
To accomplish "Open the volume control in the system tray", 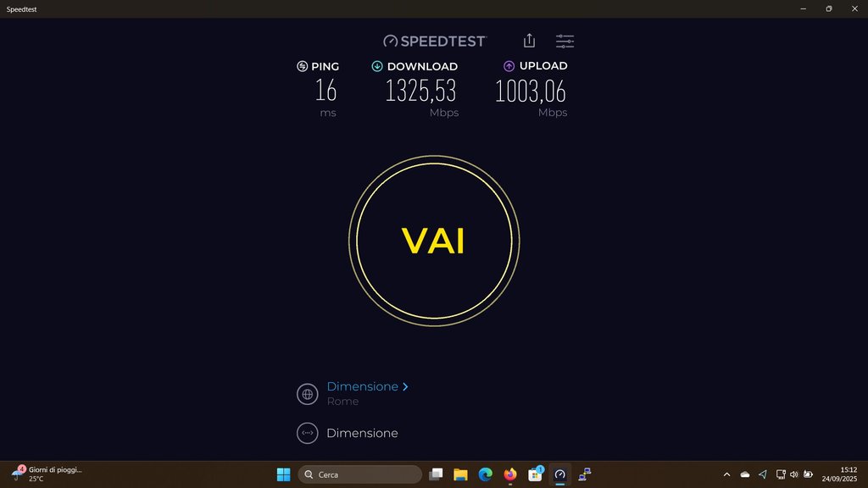I will pos(793,474).
